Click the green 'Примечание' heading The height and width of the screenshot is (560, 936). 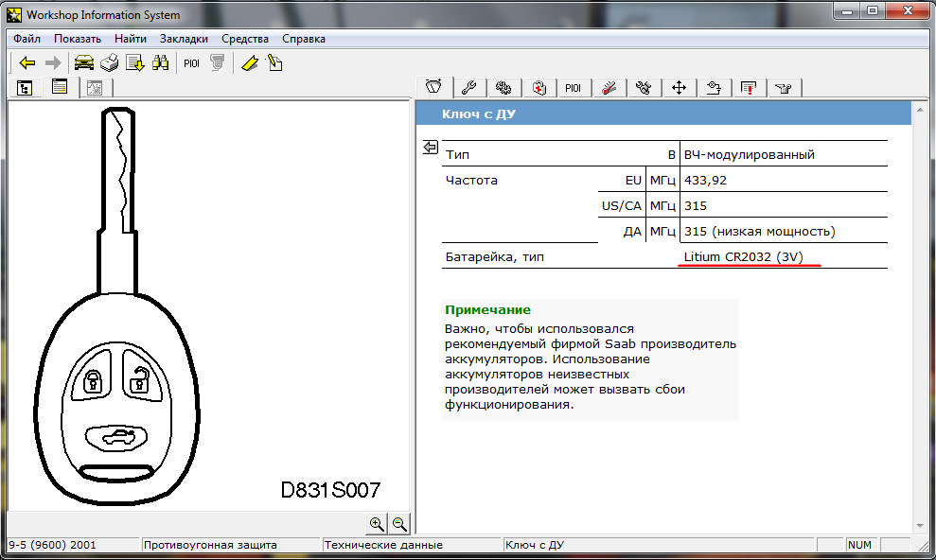(487, 309)
